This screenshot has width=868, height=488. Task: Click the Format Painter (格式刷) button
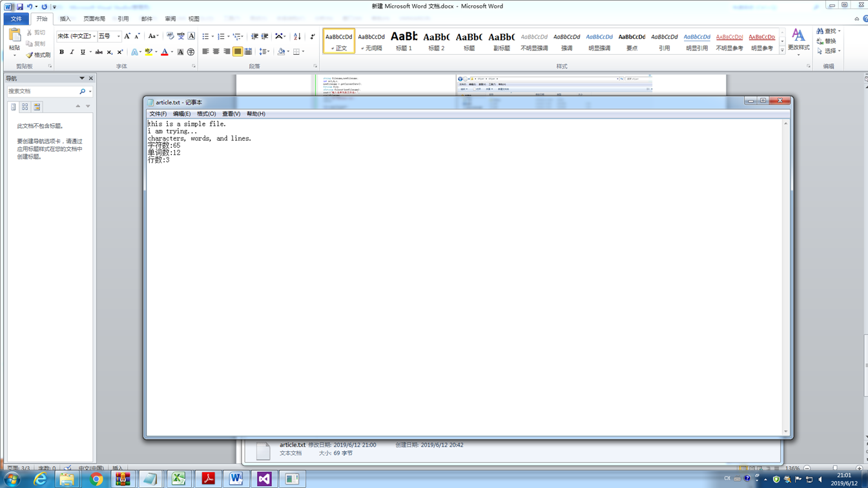coord(38,55)
